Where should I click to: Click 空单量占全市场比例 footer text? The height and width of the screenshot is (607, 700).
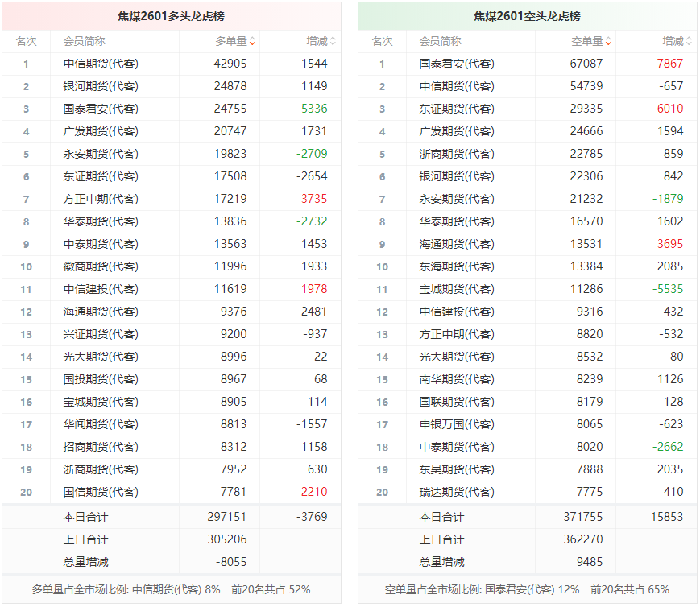pyautogui.click(x=527, y=589)
